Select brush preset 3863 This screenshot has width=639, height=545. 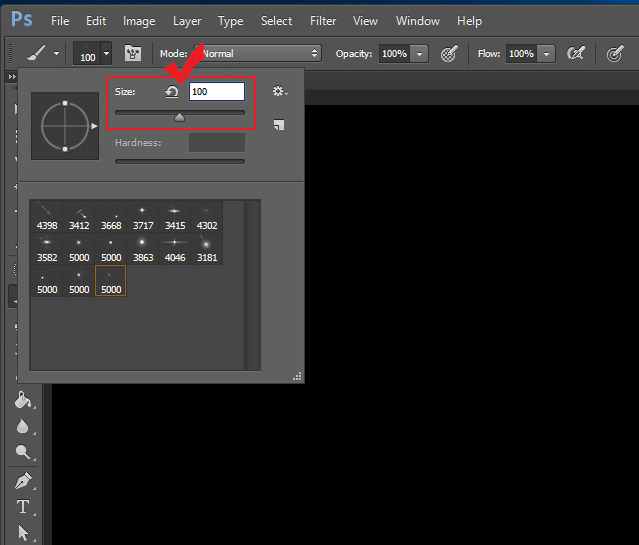[143, 249]
